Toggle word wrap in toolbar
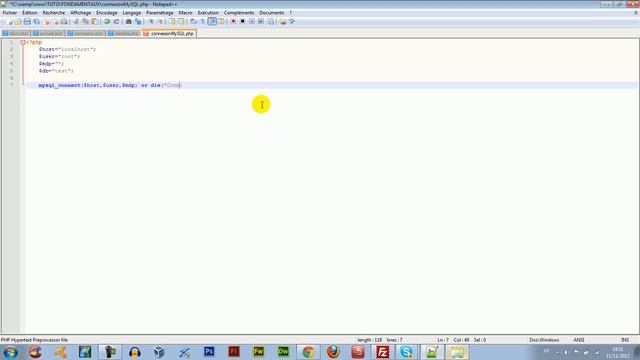 pos(193,22)
